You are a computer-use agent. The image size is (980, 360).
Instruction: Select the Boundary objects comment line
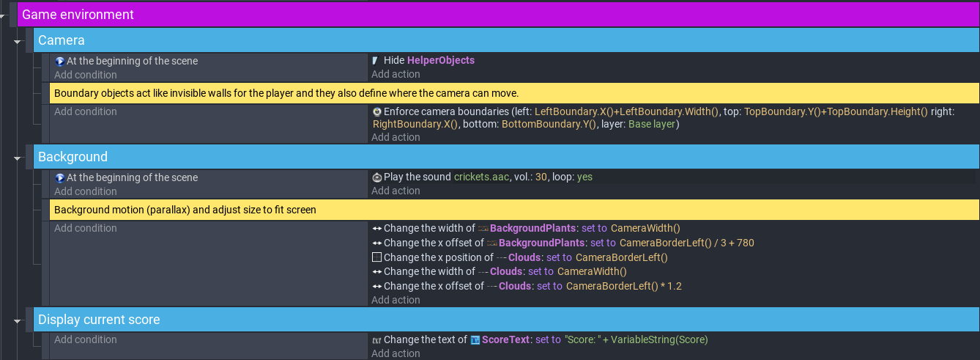pos(514,93)
